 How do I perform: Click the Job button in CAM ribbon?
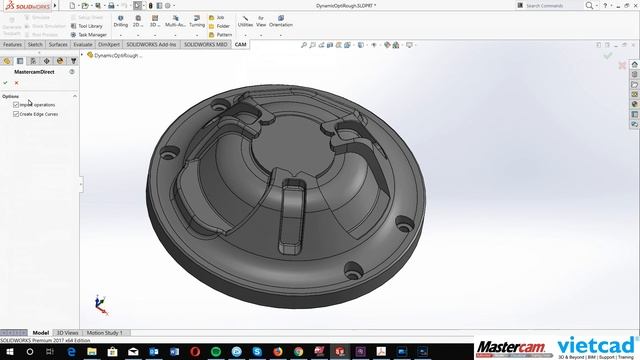coord(216,18)
